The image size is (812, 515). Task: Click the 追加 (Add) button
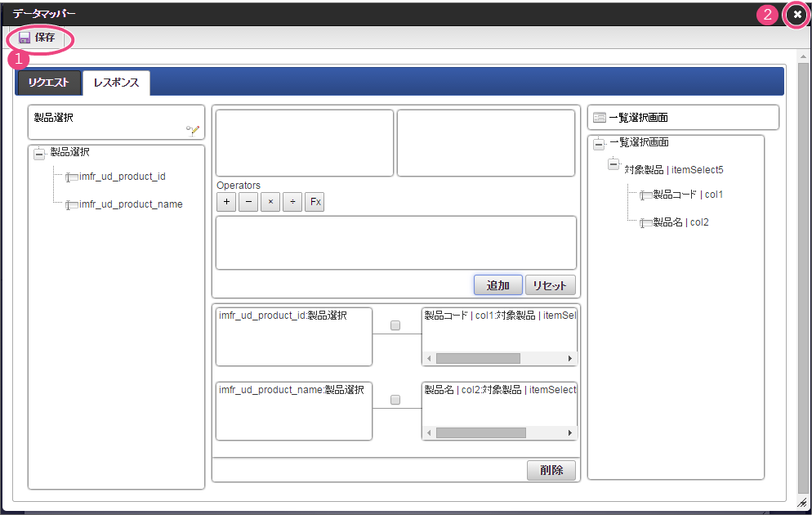coord(497,285)
